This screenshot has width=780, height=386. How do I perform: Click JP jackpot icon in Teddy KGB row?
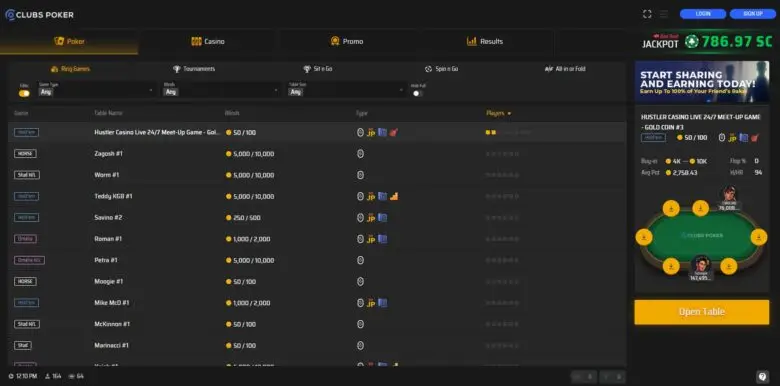coord(371,197)
